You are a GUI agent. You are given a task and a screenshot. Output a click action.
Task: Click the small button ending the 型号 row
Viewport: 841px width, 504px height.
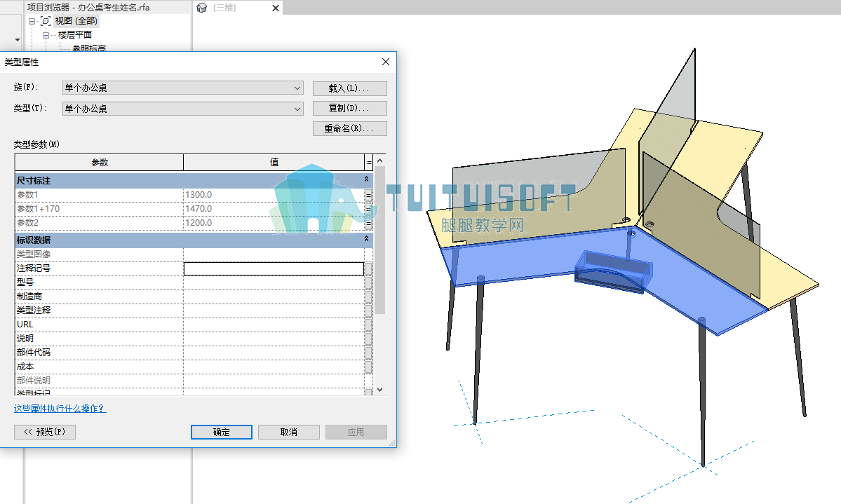(368, 282)
